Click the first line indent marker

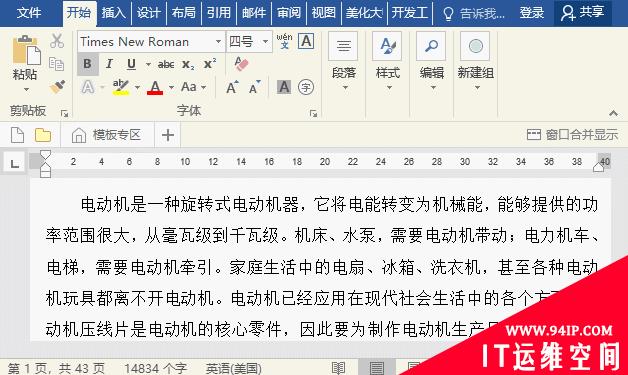pyautogui.click(x=45, y=154)
